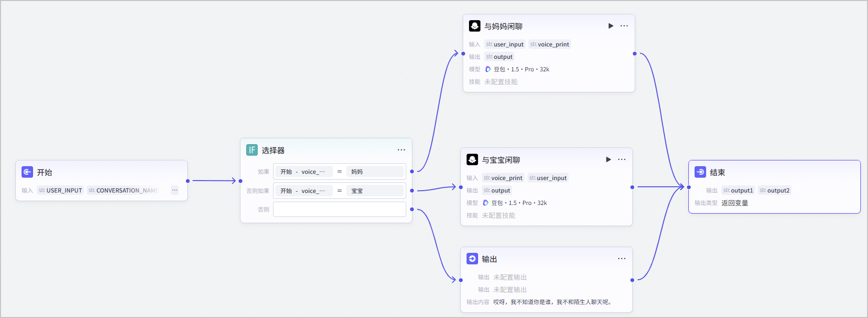Click the 与妈妈闲聊 LLM node icon

tap(475, 26)
